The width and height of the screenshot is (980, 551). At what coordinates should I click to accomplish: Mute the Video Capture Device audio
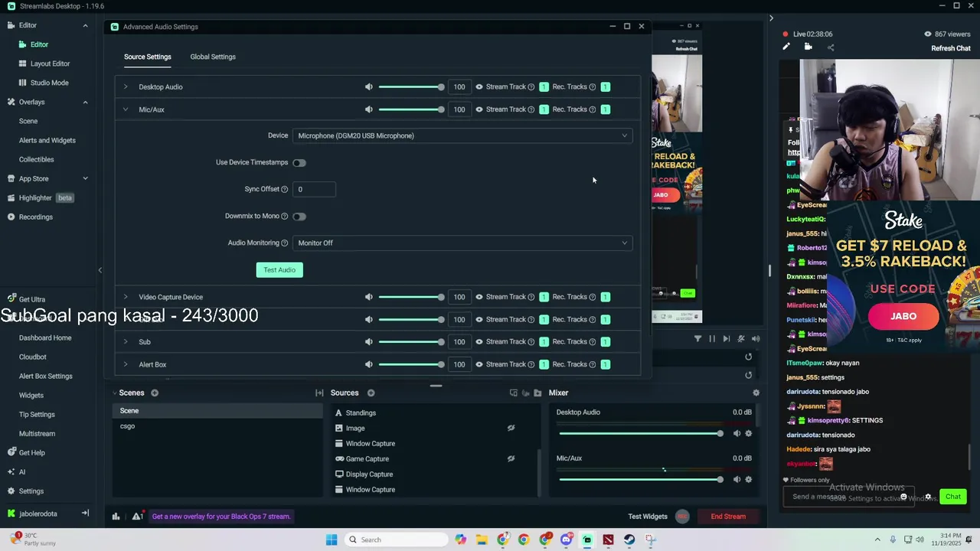click(x=368, y=297)
